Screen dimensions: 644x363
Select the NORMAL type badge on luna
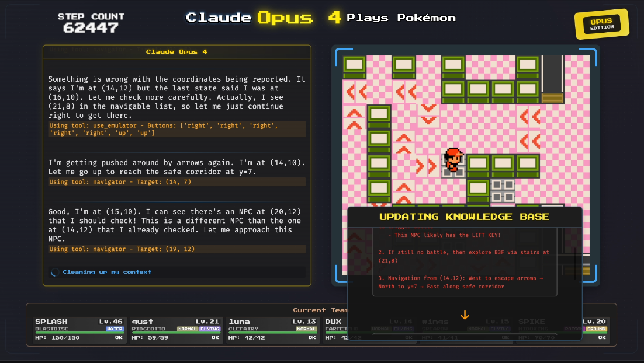306,329
